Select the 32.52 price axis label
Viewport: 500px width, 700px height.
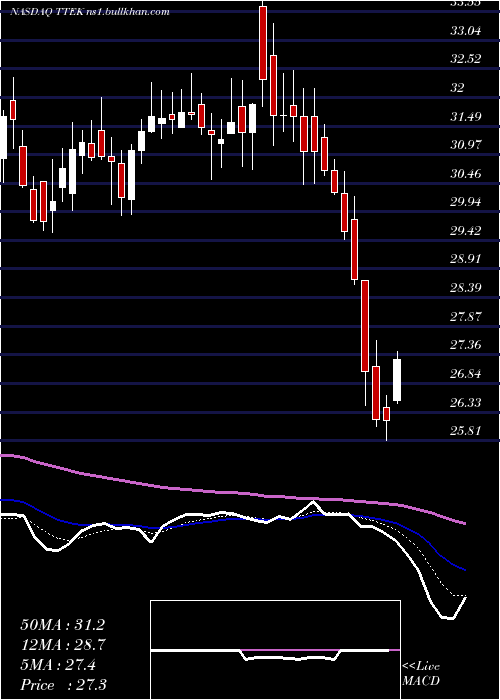pos(466,59)
